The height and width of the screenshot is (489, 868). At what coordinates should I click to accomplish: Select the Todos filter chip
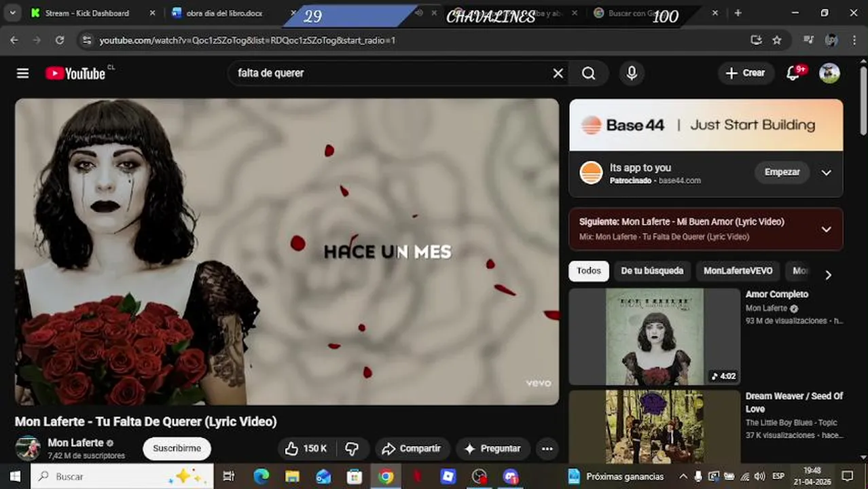tap(589, 271)
